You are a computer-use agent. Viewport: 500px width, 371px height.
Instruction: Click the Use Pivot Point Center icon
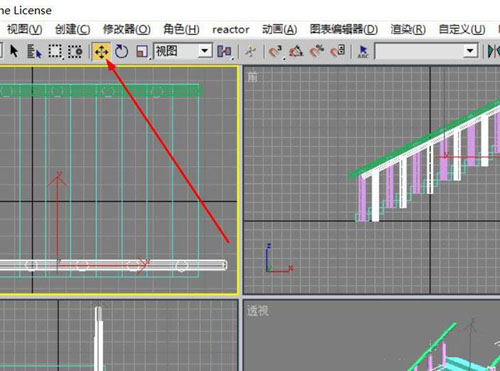225,52
